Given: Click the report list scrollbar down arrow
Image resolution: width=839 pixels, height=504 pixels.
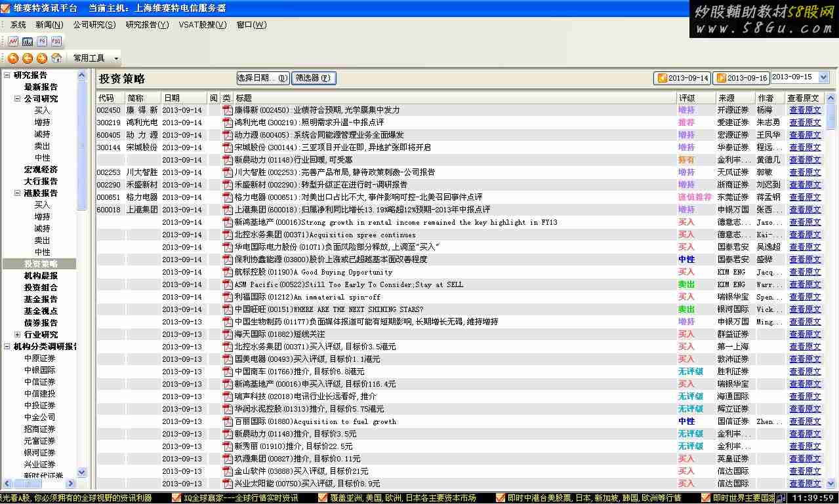Looking at the screenshot, I should tap(832, 484).
